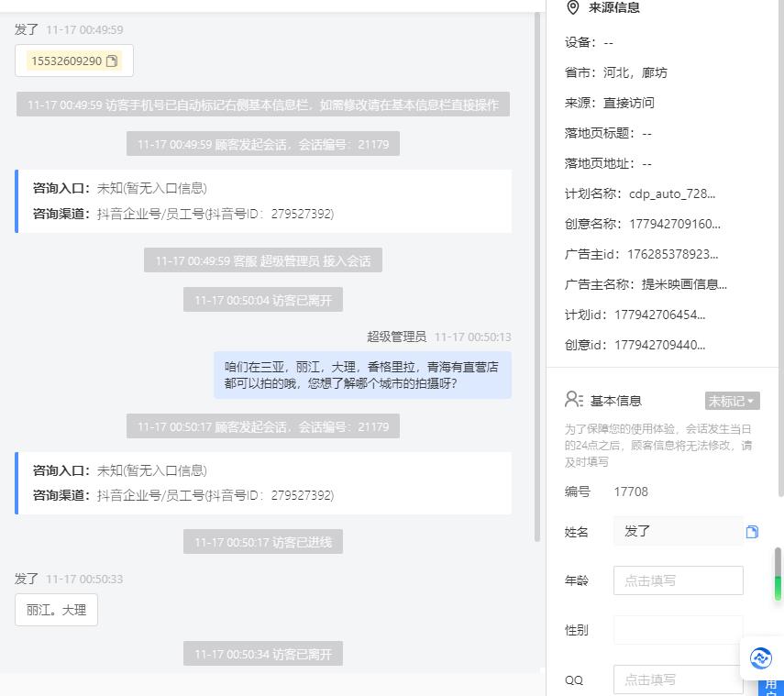This screenshot has height=696, width=784.
Task: Click the 省市 value 河北，廊坊
Action: coord(635,73)
